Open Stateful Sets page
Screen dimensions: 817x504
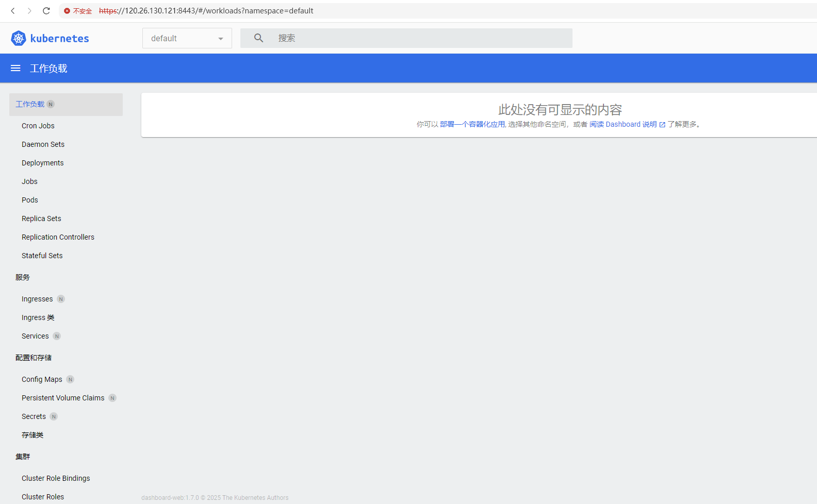pos(42,256)
